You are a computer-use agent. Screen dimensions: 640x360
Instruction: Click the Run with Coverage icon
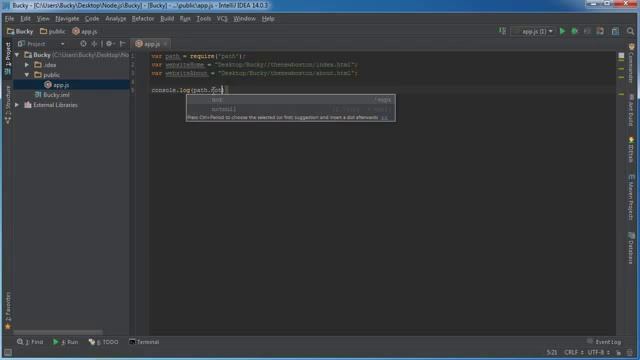(x=587, y=31)
